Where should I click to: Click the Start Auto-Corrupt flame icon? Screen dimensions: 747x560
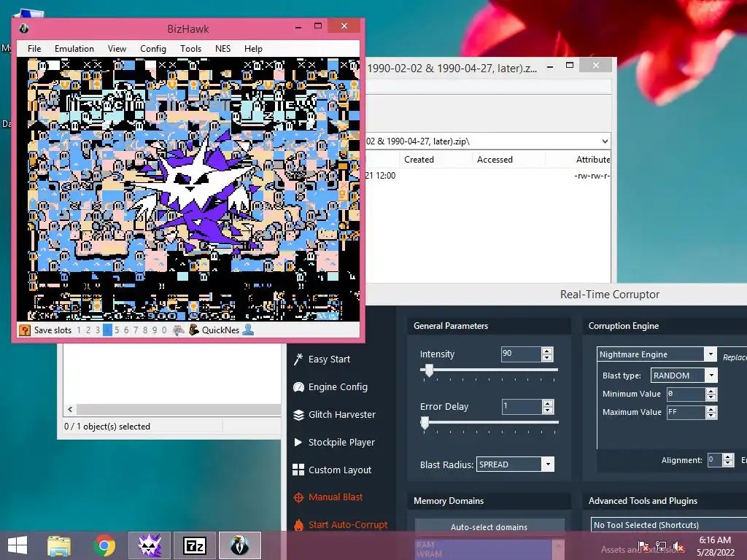(x=298, y=525)
